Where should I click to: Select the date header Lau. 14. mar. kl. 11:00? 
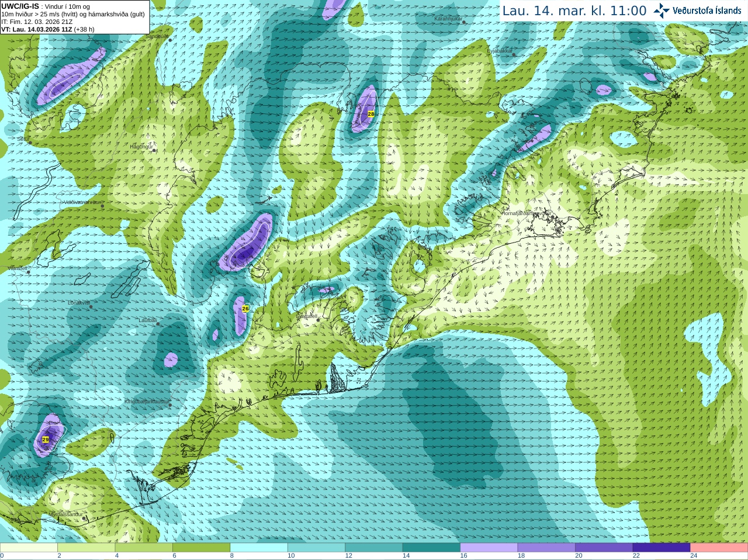(x=574, y=11)
